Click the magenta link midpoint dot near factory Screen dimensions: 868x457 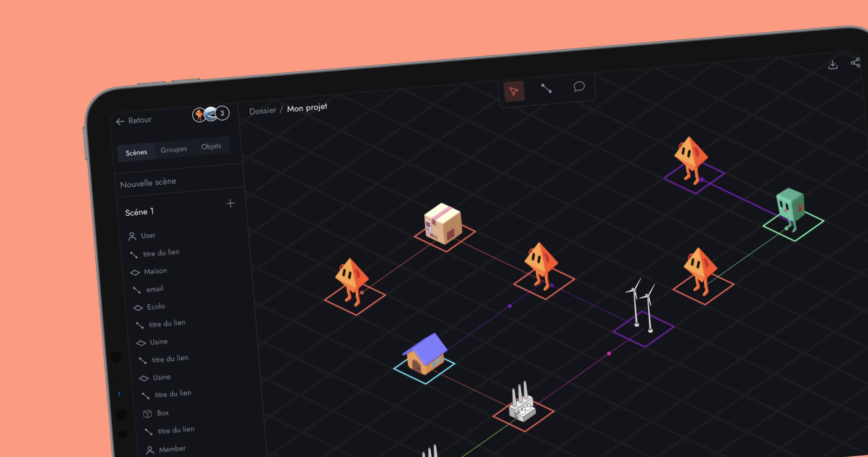click(609, 353)
